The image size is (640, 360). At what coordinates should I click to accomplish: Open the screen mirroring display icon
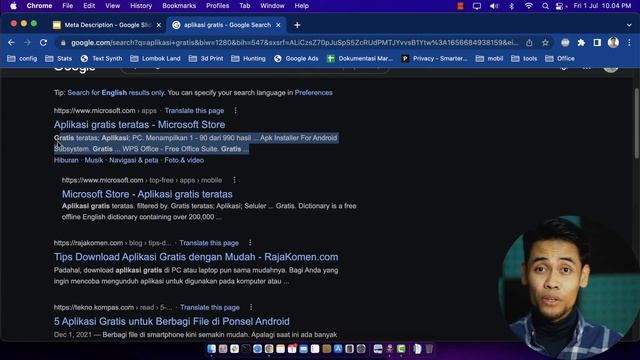tap(477, 6)
